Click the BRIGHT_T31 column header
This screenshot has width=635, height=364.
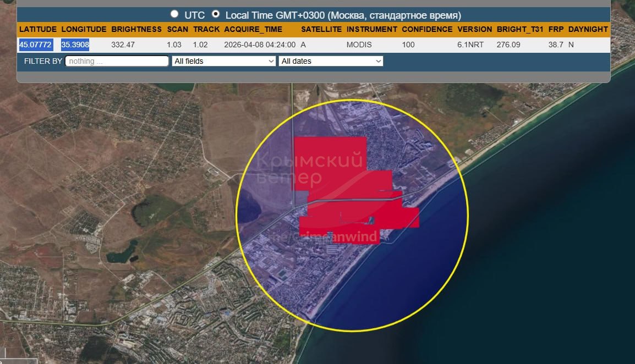tap(519, 29)
